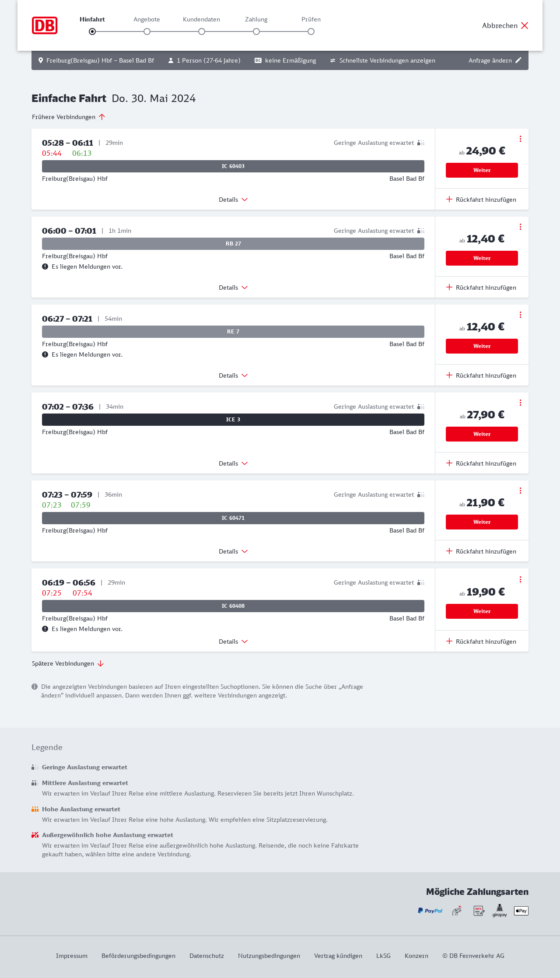The image size is (560, 978).
Task: Click the plus icon to add a return trip for RE 7
Action: (x=449, y=375)
